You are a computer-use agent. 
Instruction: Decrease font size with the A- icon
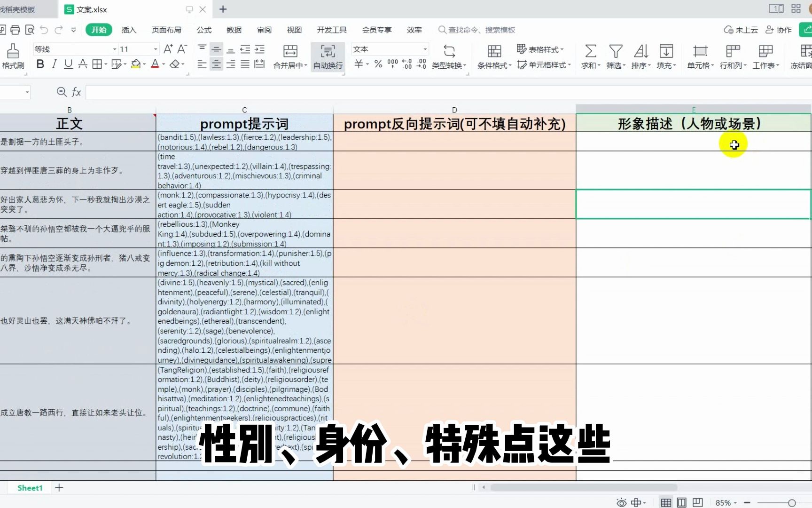(182, 49)
